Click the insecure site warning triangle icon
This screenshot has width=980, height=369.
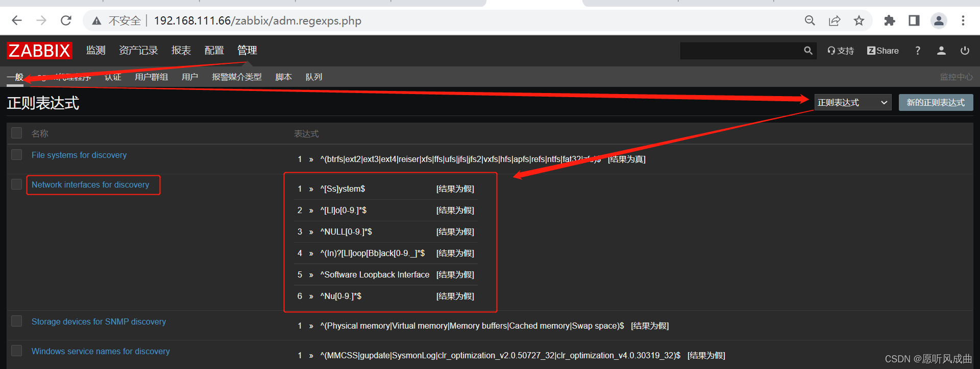96,21
